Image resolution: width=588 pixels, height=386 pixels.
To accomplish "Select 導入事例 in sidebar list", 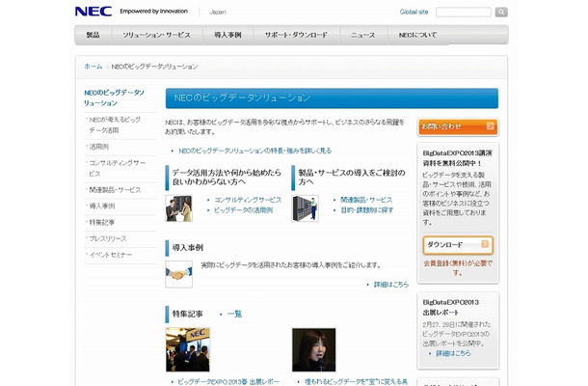I will [102, 207].
